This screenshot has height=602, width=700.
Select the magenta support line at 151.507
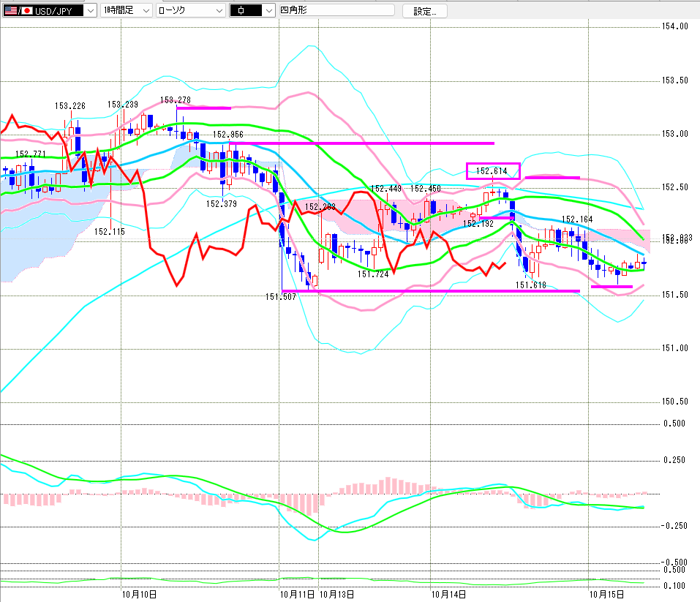(439, 291)
